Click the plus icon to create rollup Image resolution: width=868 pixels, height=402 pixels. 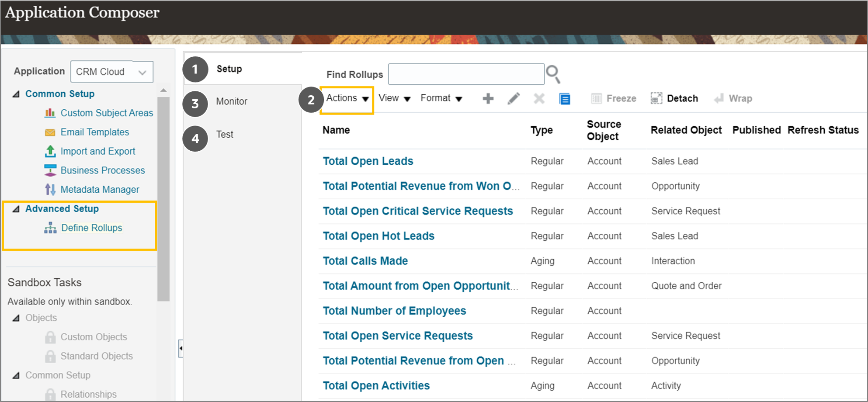[488, 98]
